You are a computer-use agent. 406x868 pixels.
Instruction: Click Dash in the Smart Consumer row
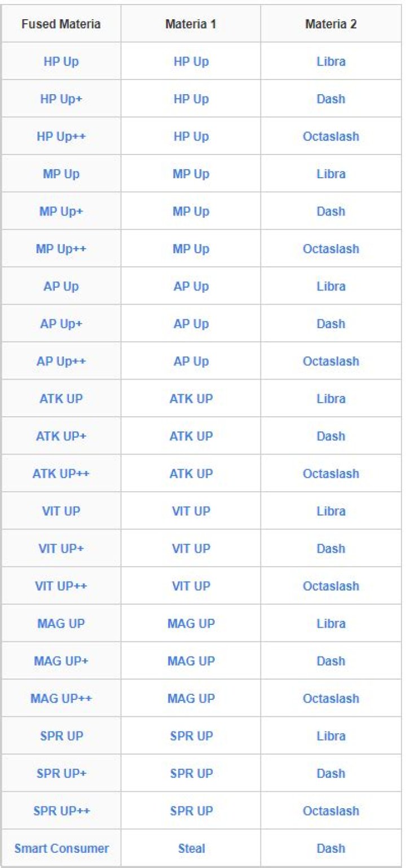point(331,848)
